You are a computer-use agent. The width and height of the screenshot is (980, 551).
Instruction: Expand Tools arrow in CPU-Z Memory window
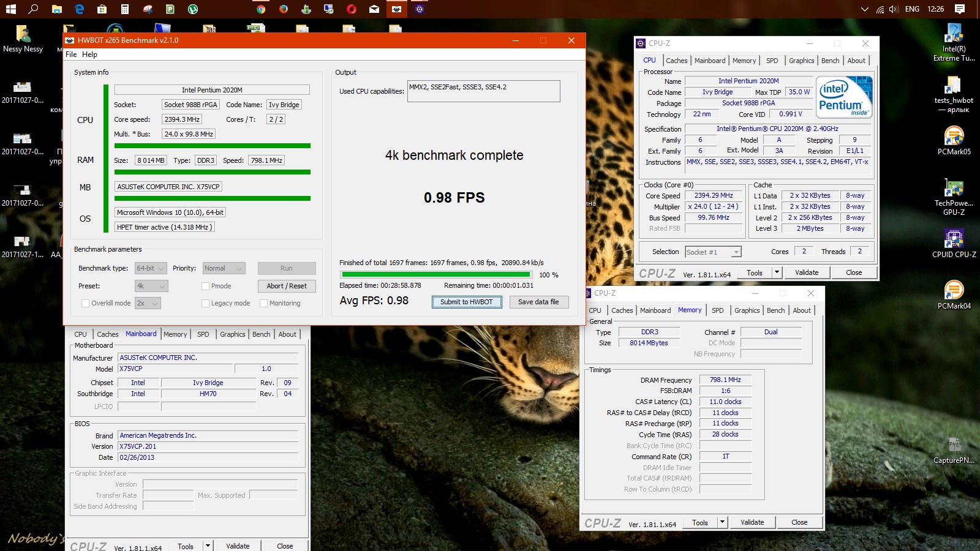[x=722, y=522]
